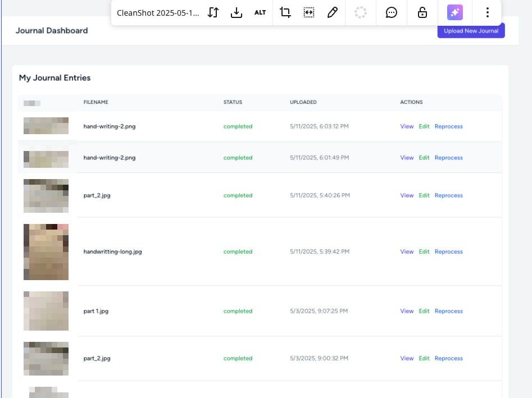Open the speech bubble comment icon
This screenshot has height=398, width=532.
click(x=391, y=12)
